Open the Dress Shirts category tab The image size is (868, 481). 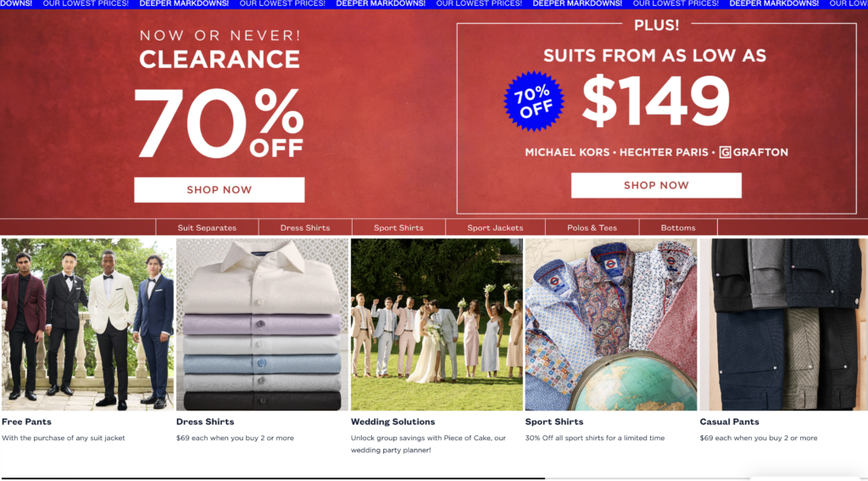point(305,227)
